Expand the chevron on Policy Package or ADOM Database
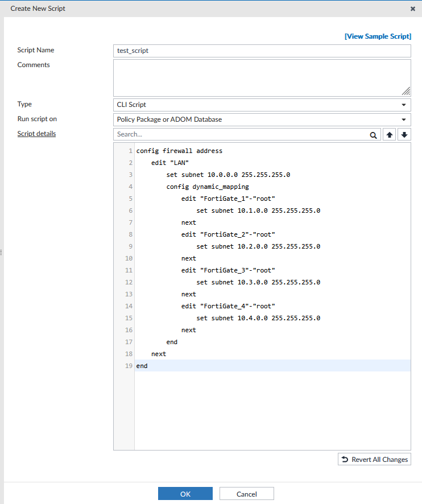This screenshot has height=504, width=422. coord(403,119)
